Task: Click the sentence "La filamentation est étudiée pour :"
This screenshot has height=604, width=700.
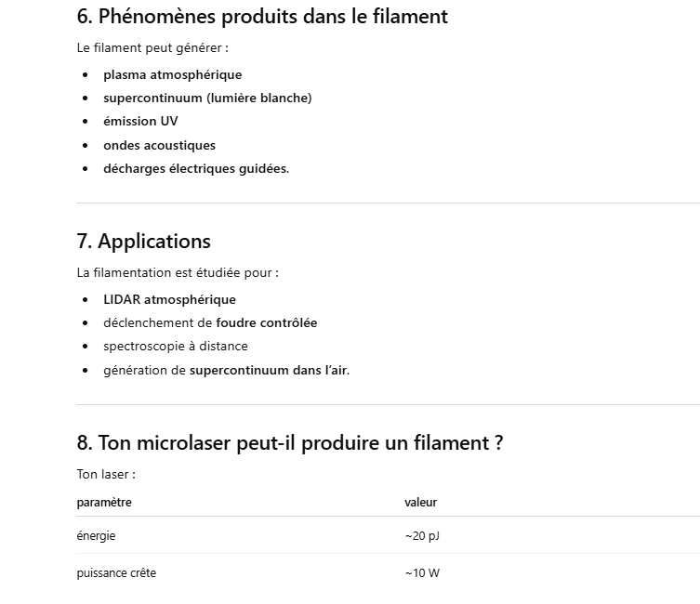Action: tap(178, 272)
